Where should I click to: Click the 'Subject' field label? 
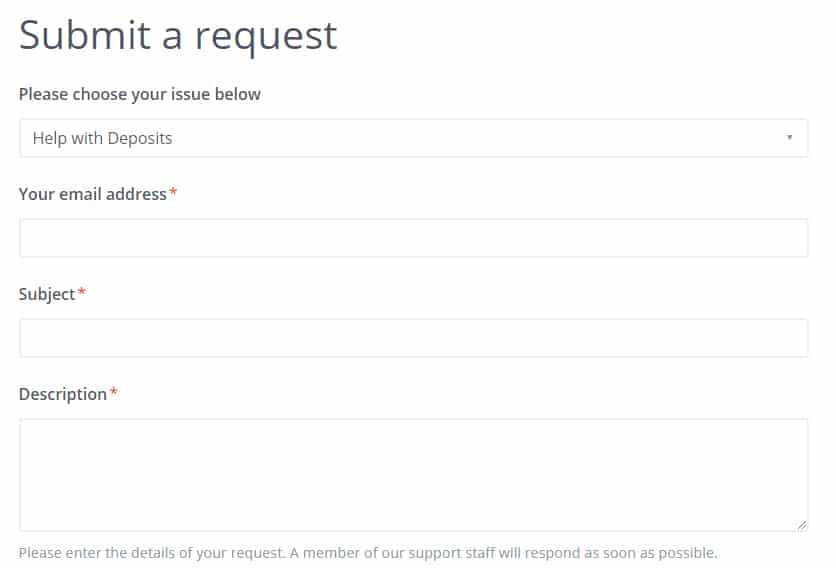[47, 294]
